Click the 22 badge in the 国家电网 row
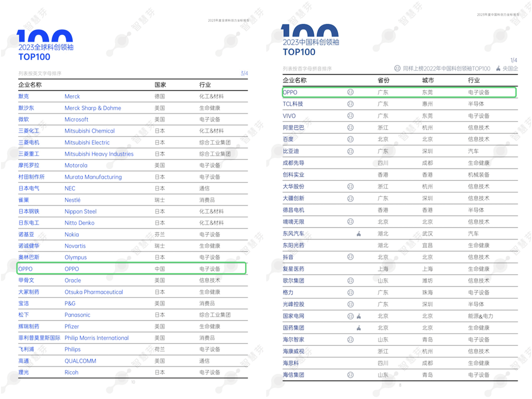This screenshot has width=532, height=399. click(350, 316)
